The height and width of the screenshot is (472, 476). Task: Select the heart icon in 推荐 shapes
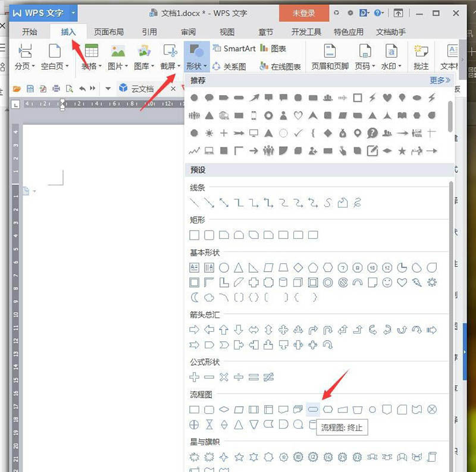click(387, 97)
